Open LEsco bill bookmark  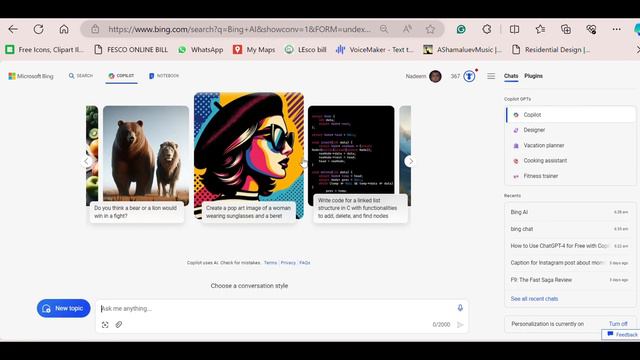pyautogui.click(x=306, y=49)
